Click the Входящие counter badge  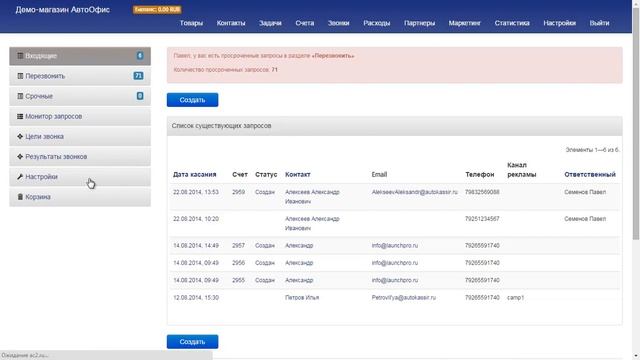[x=140, y=56]
